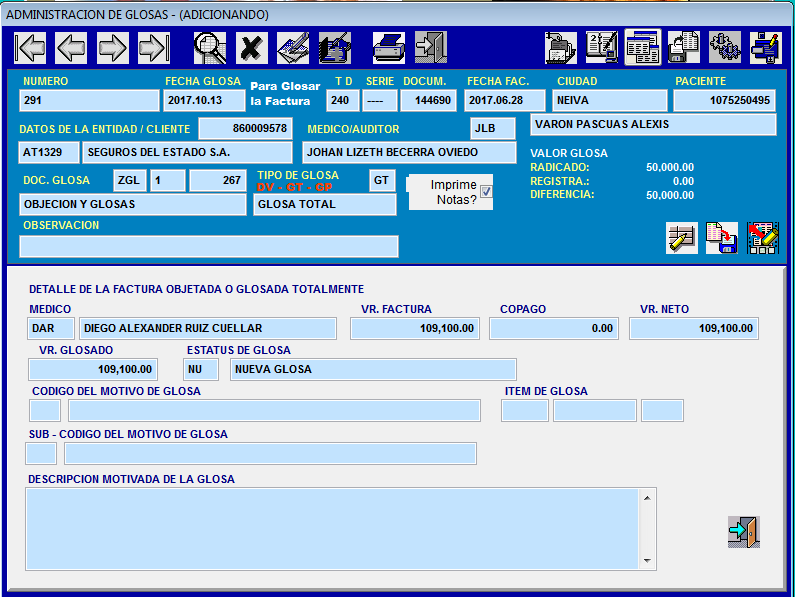Image resolution: width=795 pixels, height=597 pixels.
Task: Go to the first record arrow
Action: [30, 48]
